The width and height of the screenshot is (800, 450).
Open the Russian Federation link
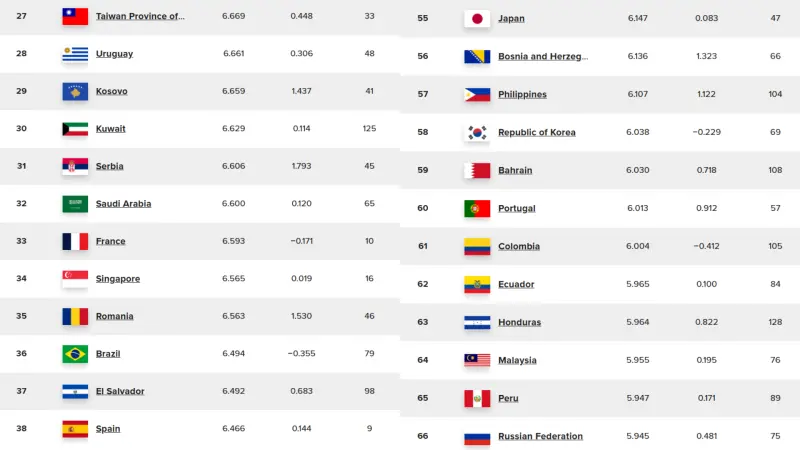[540, 436]
